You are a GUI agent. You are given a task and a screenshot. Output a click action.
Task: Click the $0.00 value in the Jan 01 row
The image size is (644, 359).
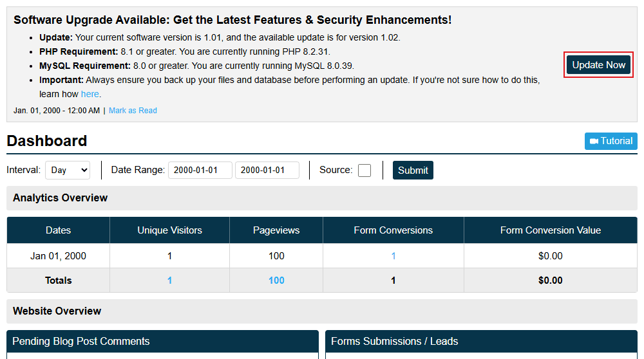coord(551,256)
